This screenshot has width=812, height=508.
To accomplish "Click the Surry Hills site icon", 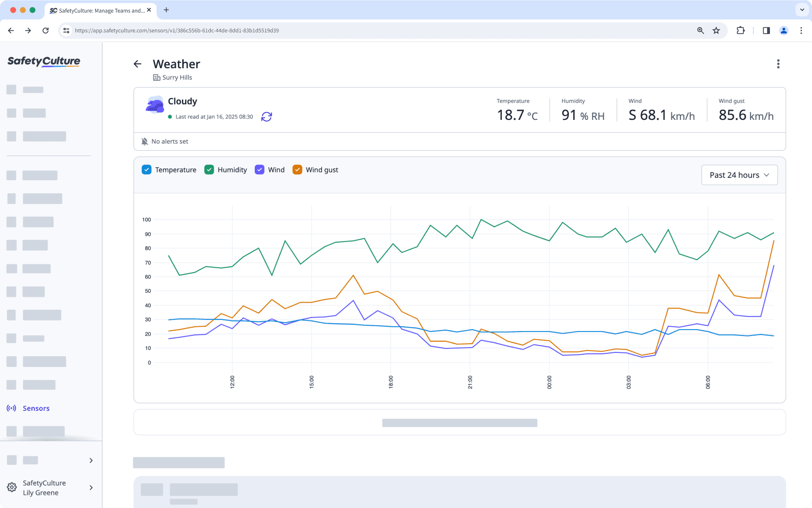I will pos(157,77).
